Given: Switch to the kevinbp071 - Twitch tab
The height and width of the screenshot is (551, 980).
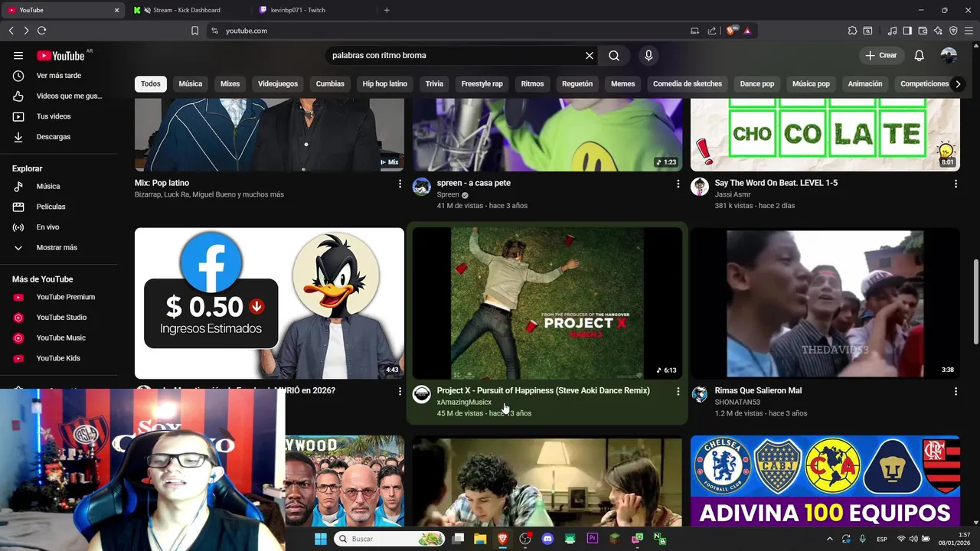Looking at the screenshot, I should [298, 10].
